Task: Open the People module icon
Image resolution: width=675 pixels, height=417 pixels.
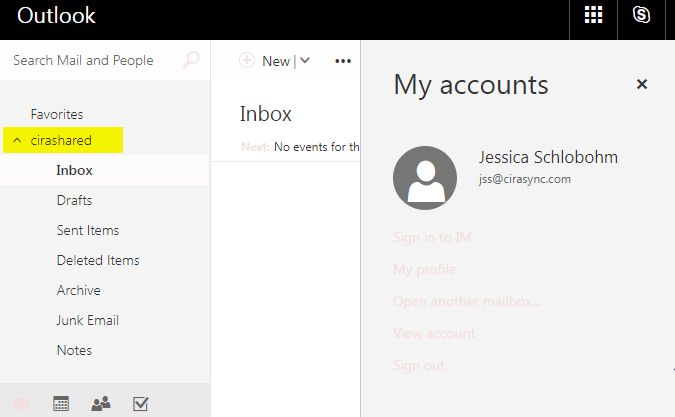Action: tap(101, 403)
